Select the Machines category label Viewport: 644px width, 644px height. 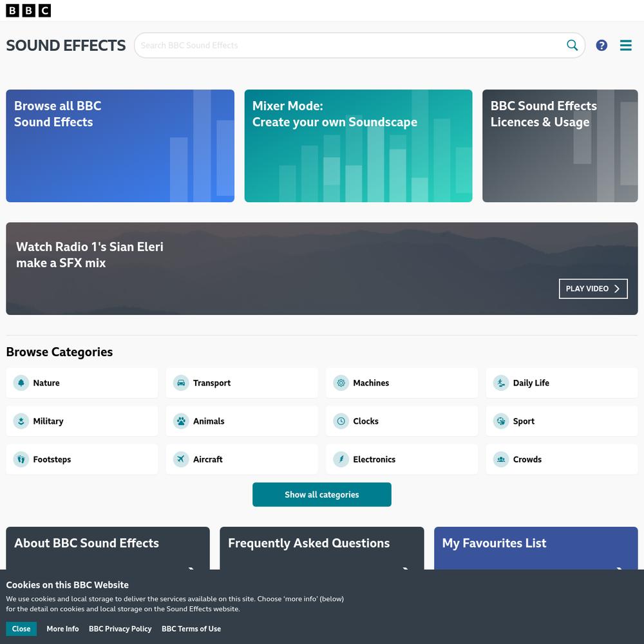(x=371, y=383)
